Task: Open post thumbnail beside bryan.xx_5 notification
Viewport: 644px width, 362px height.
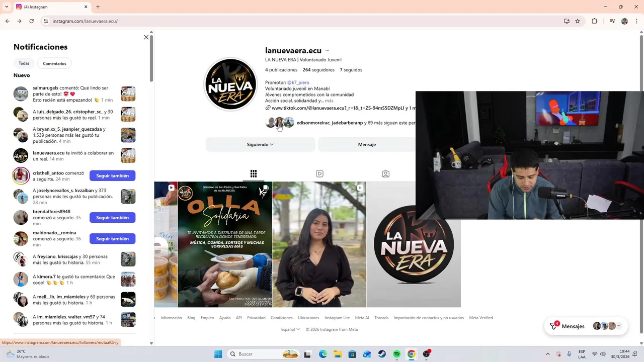Action: pyautogui.click(x=128, y=135)
